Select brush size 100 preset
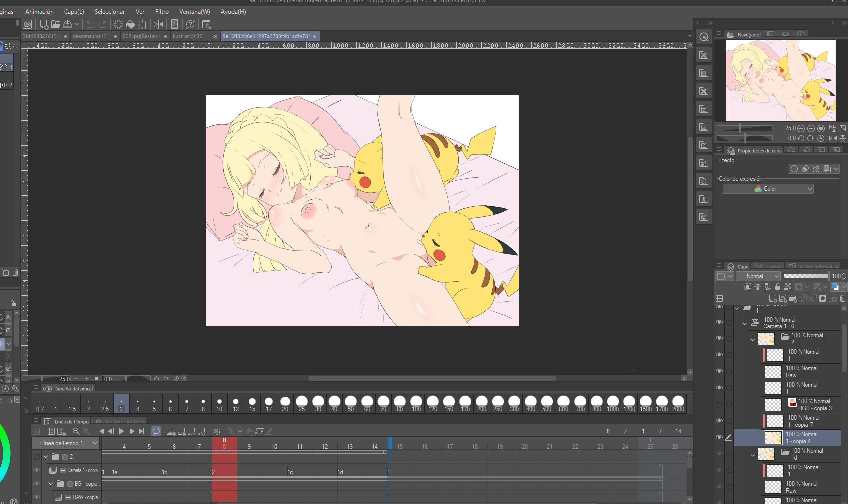This screenshot has width=848, height=504. pos(416,403)
